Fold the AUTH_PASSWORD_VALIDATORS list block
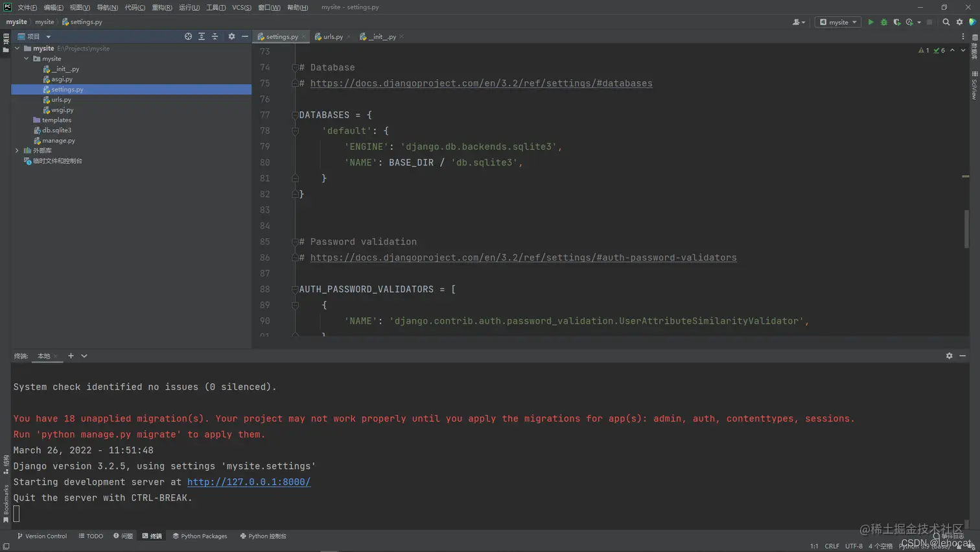The height and width of the screenshot is (552, 980). click(x=295, y=289)
